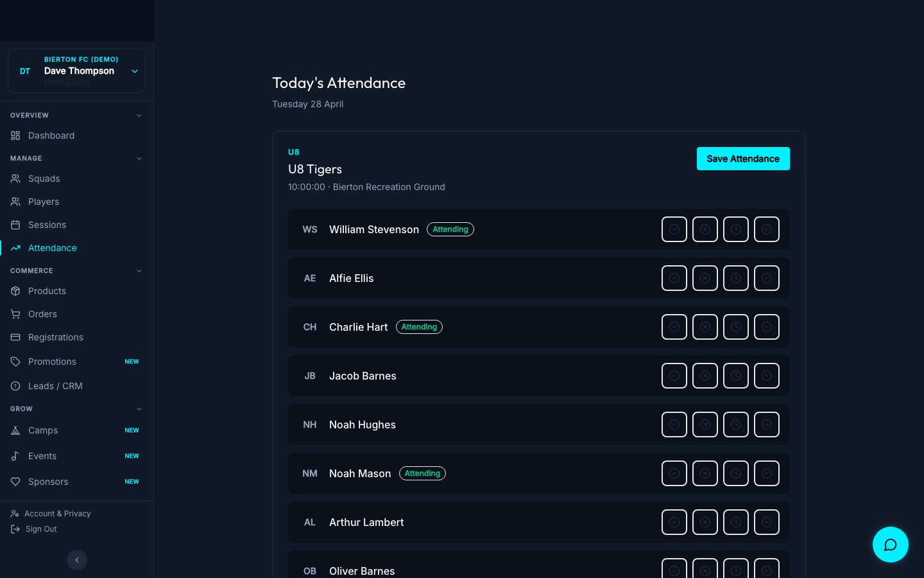Viewport: 924px width, 578px height.
Task: Mark Charlie Hart late with clock icon
Action: (736, 327)
